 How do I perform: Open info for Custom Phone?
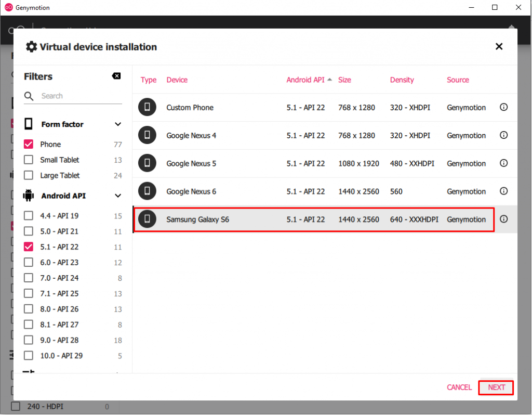(x=503, y=107)
